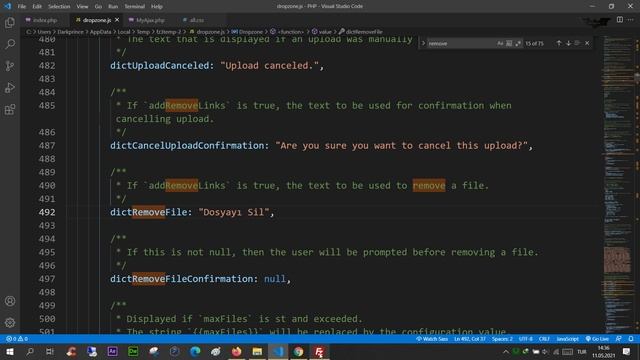
Task: Go to previous match arrow in find
Action: (x=559, y=43)
